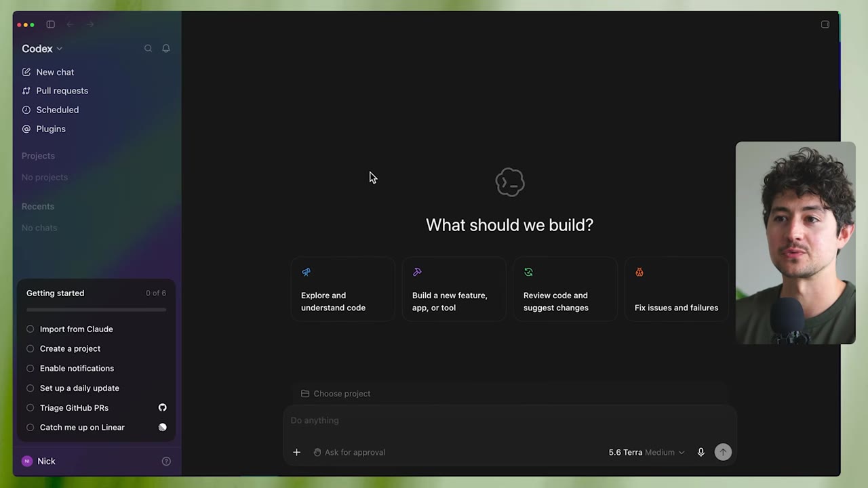This screenshot has height=488, width=868.
Task: Add attachment with the plus icon
Action: coord(296,453)
